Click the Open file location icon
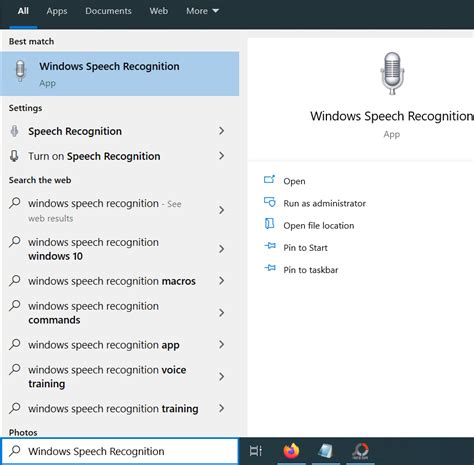474x465 pixels. (269, 224)
